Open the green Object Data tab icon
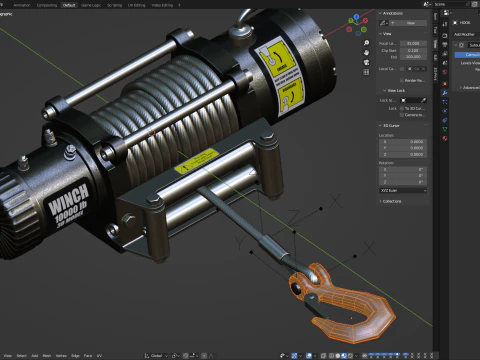480x360 pixels. [x=445, y=129]
